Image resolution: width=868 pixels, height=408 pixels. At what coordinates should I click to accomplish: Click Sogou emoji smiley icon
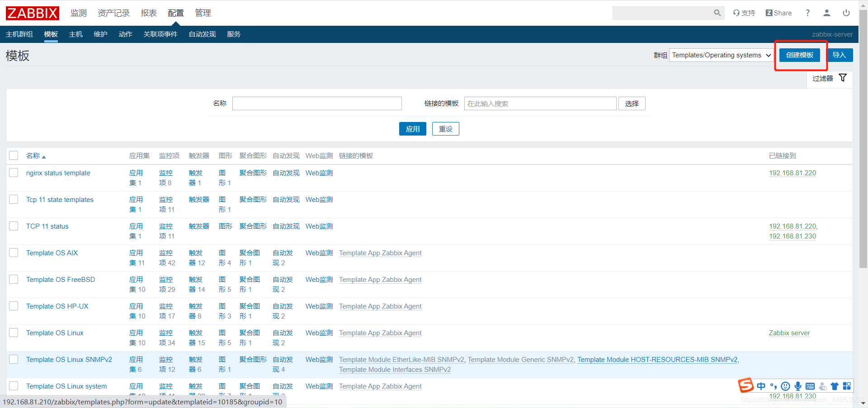coord(786,386)
